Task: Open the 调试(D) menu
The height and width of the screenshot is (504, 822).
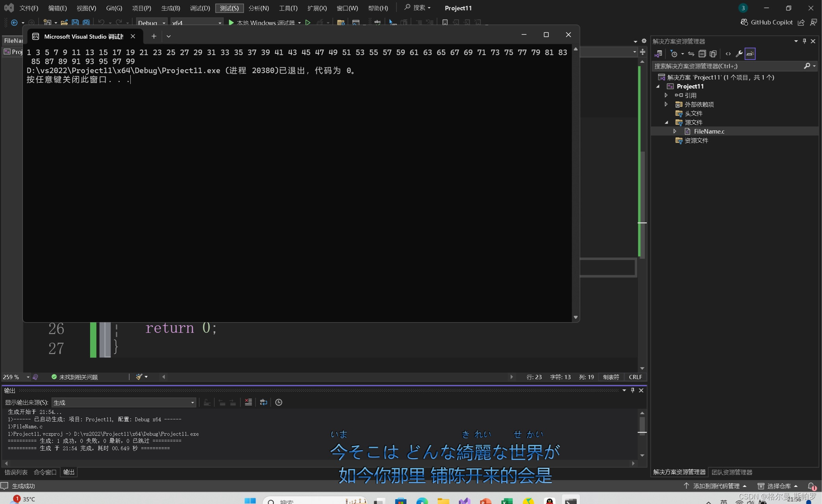Action: (200, 8)
